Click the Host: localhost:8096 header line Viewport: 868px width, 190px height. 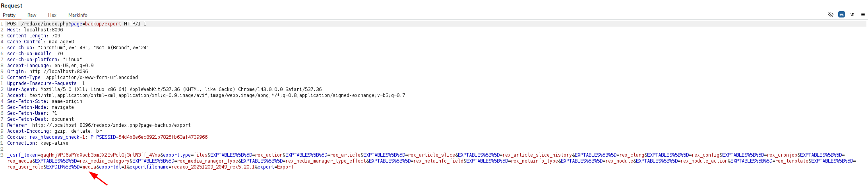(x=35, y=30)
